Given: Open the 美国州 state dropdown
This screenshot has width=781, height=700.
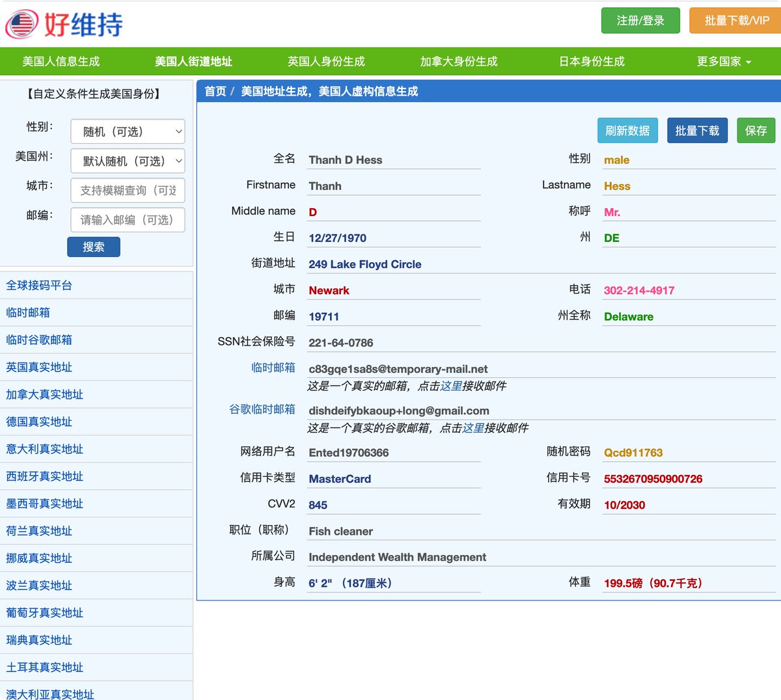Looking at the screenshot, I should (127, 161).
